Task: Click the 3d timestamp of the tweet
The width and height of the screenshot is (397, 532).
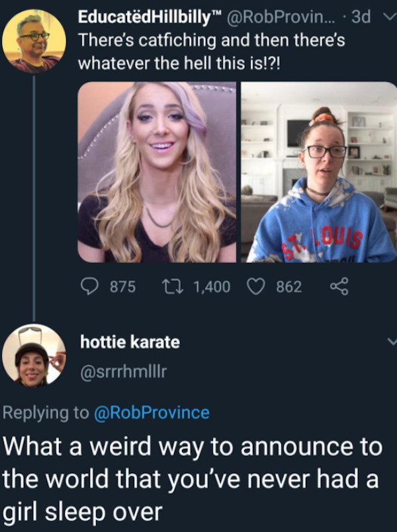Action: pyautogui.click(x=361, y=17)
